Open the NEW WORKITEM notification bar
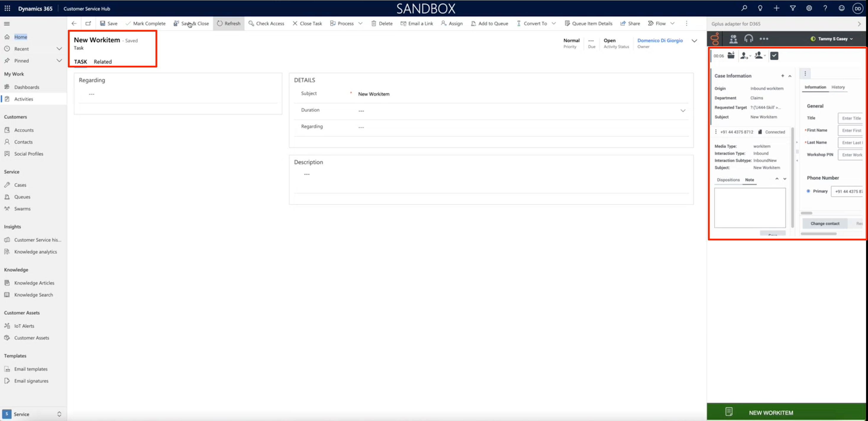868x421 pixels. pos(786,412)
